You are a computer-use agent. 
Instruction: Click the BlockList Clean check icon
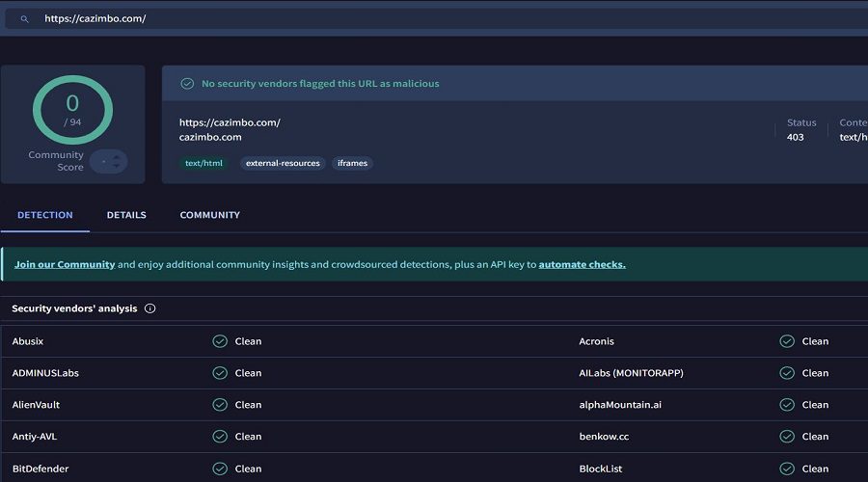coord(787,469)
